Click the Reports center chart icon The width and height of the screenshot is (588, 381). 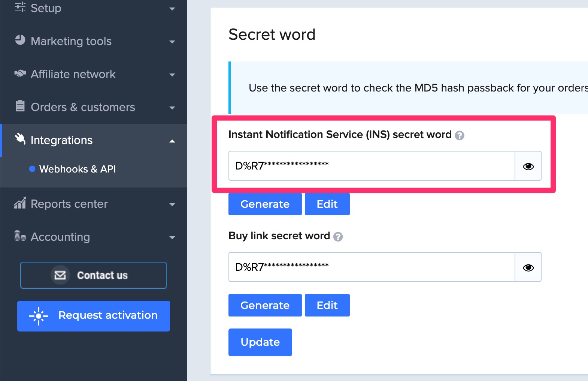click(20, 203)
